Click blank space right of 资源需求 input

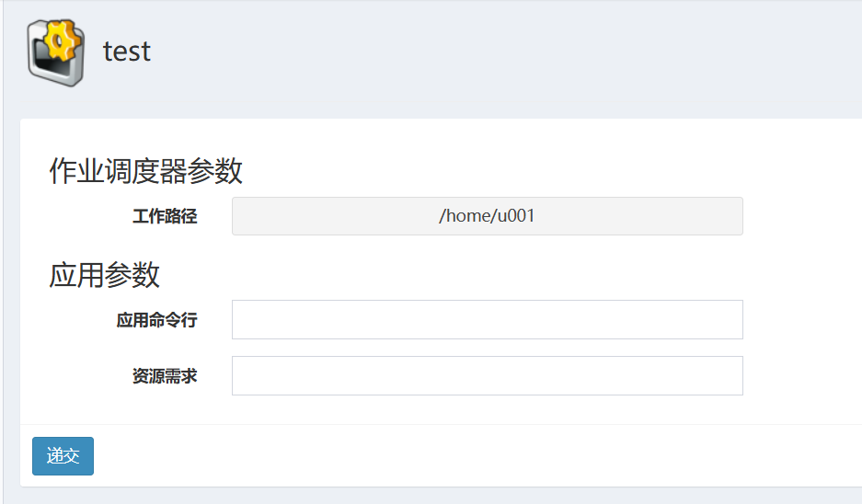tap(800, 376)
